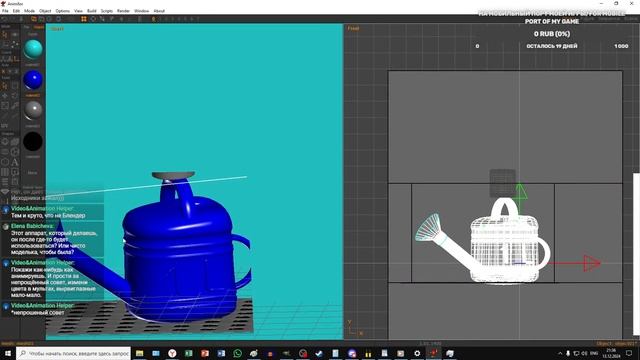640x360 pixels.
Task: Click the ENG language indicator
Action: point(594,353)
